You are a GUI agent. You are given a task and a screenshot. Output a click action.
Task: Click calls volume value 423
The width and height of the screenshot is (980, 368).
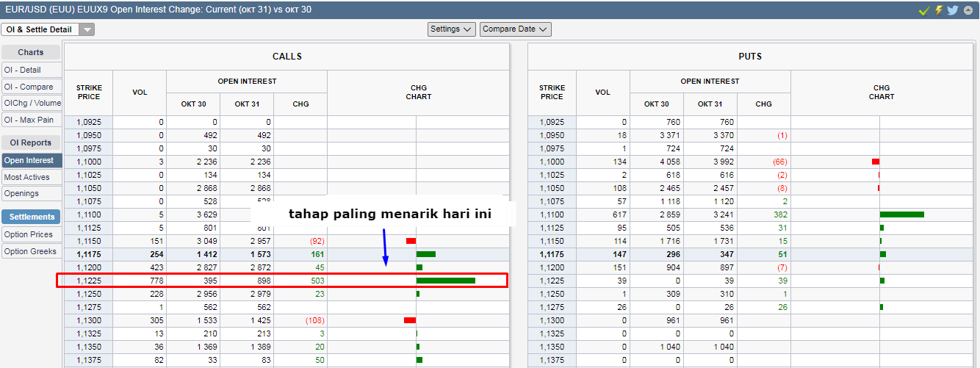click(x=157, y=267)
